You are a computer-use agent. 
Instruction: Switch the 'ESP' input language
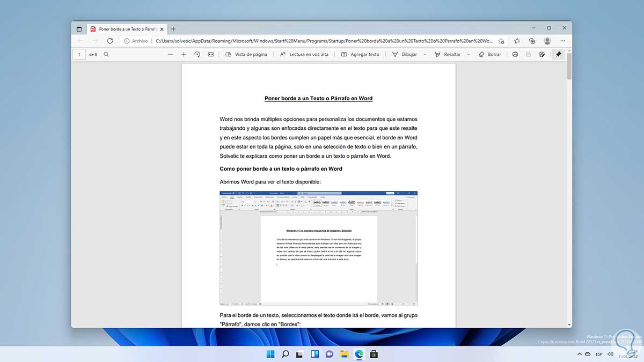click(x=599, y=354)
